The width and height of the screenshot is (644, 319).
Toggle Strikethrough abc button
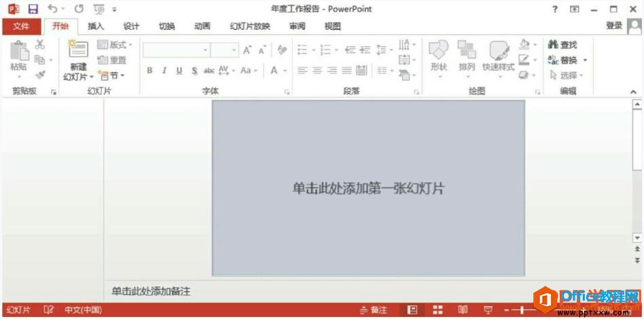(x=209, y=71)
